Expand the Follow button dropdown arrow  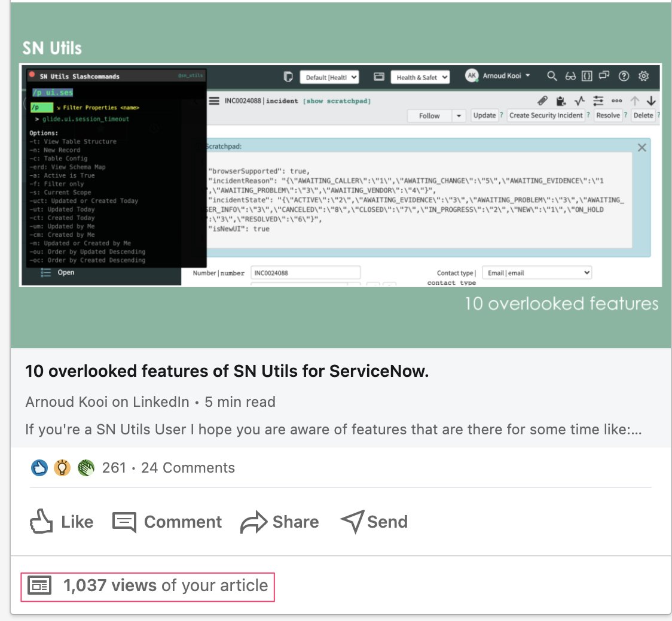point(457,115)
